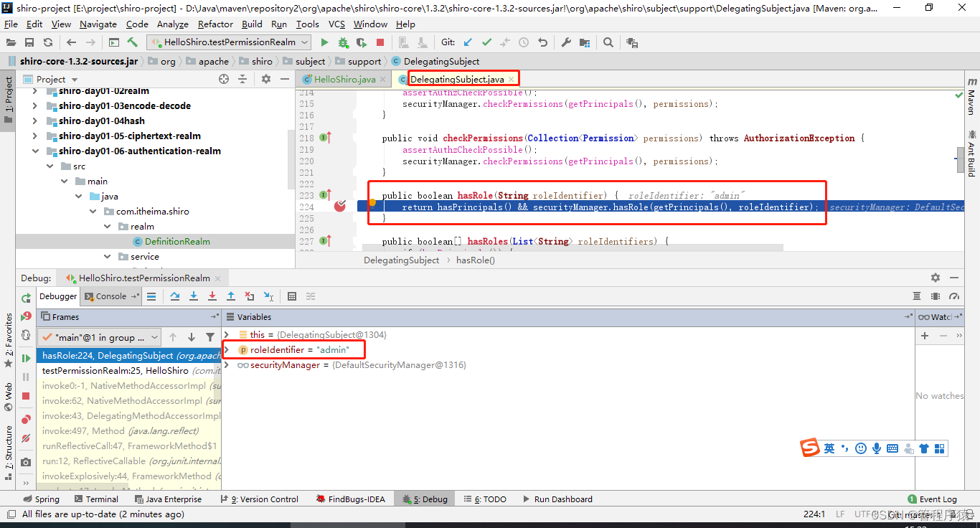Collapse the shiro-day01-06-authentication-realm module
The image size is (980, 528).
pyautogui.click(x=34, y=151)
